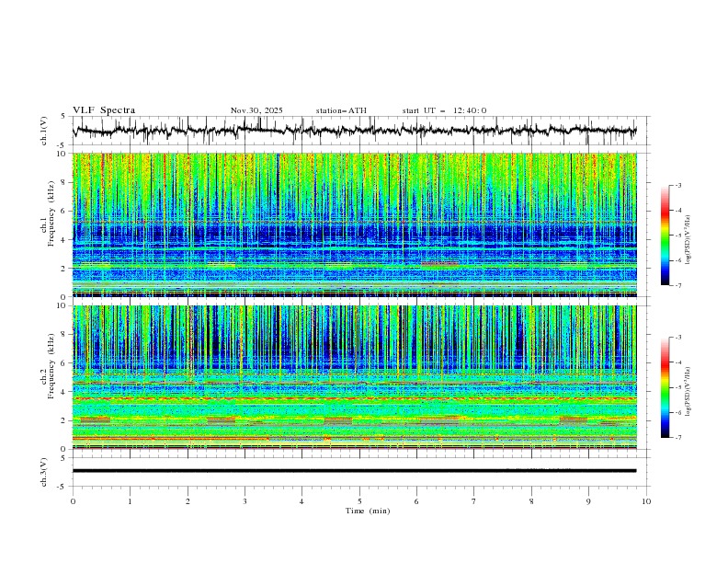Select the log(PSD) label beside ch.1 colorbar
The width and height of the screenshot is (728, 563).
[688, 240]
